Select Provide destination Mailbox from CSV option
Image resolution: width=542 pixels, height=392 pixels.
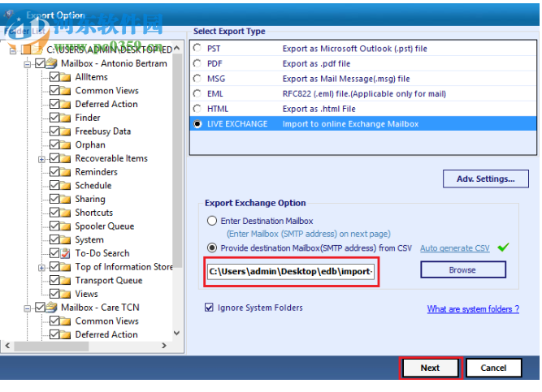(x=212, y=248)
